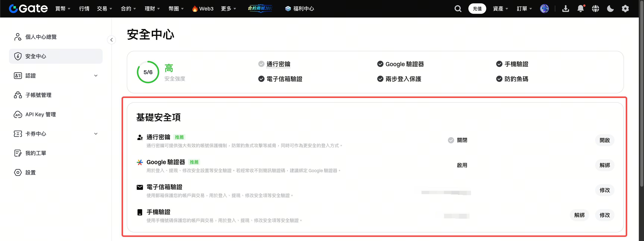Click the 5/6 security strength ring
Viewport: 644px width, 241px height.
pyautogui.click(x=148, y=72)
